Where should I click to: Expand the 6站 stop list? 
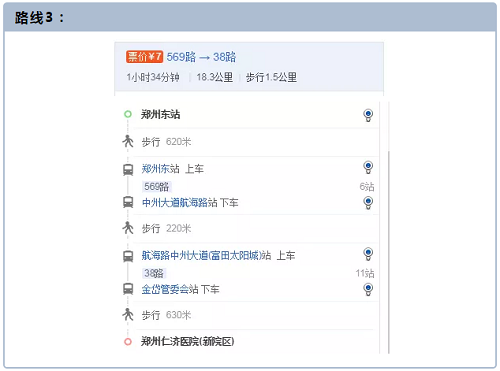[367, 187]
